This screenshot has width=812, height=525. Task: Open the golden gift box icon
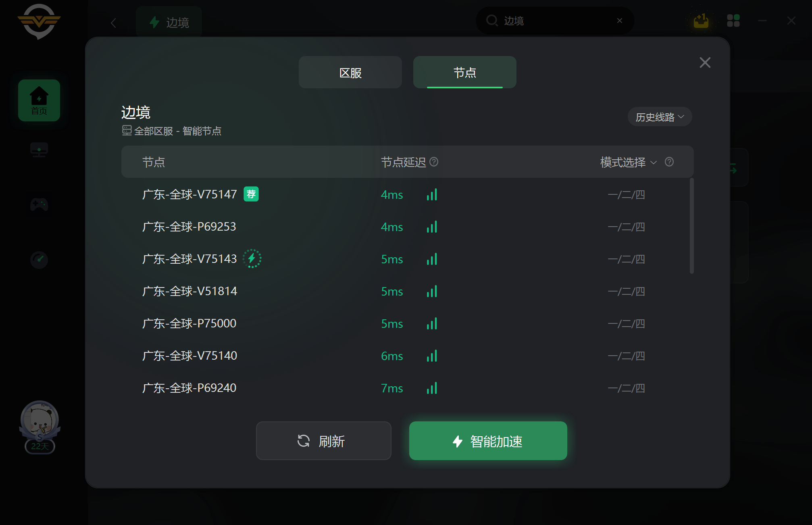[701, 21]
